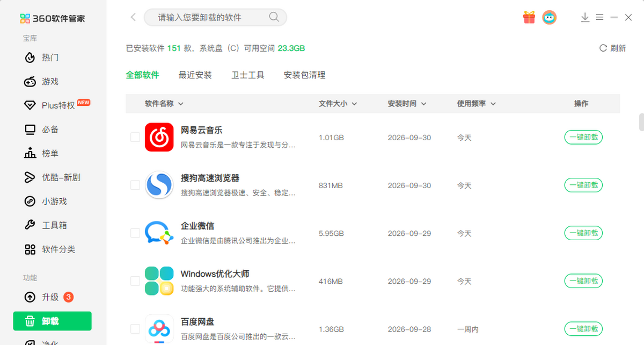
Task: Click the Windows优化大师 app icon
Action: coord(159,281)
